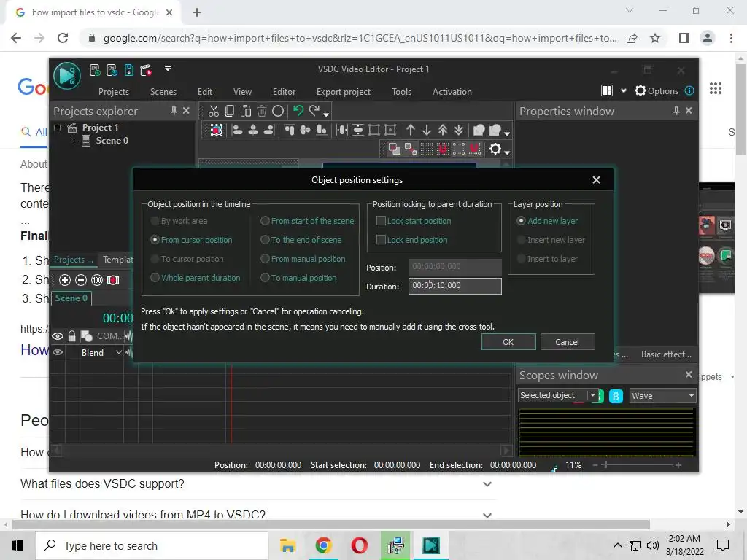Image resolution: width=747 pixels, height=560 pixels.
Task: Click the timeline zoom out minus icon
Action: [81, 280]
